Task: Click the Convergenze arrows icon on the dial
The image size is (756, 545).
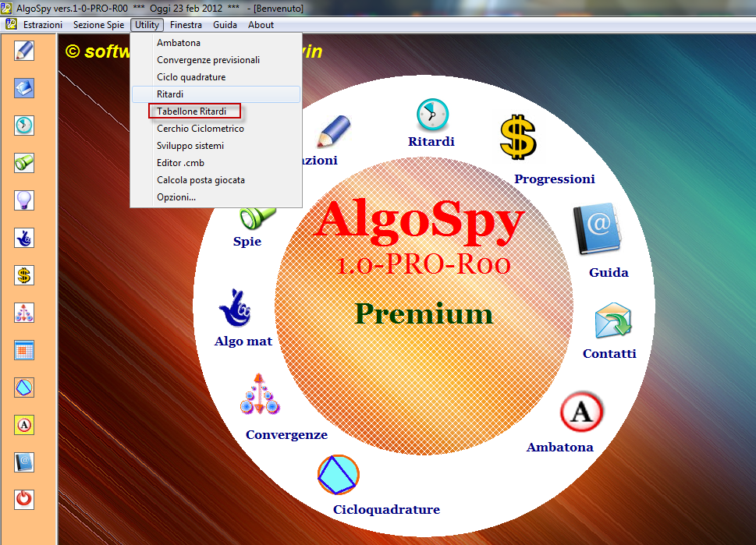Action: [260, 395]
